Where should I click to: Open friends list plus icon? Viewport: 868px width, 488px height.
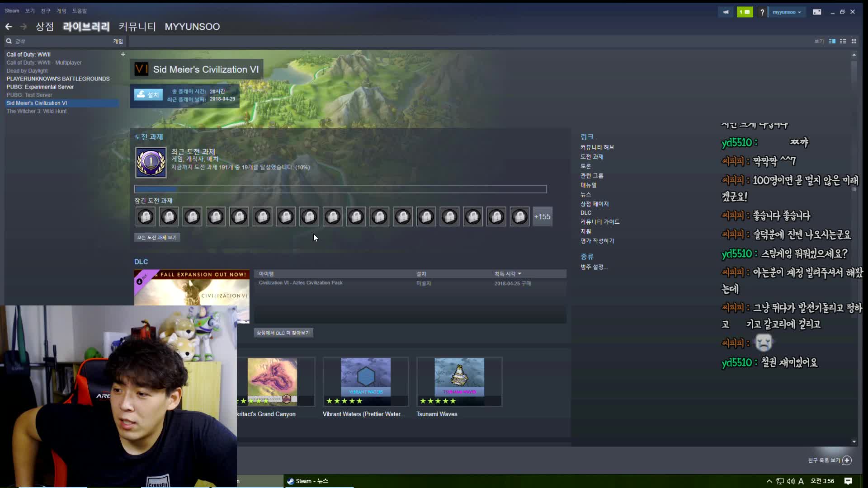[x=847, y=460]
